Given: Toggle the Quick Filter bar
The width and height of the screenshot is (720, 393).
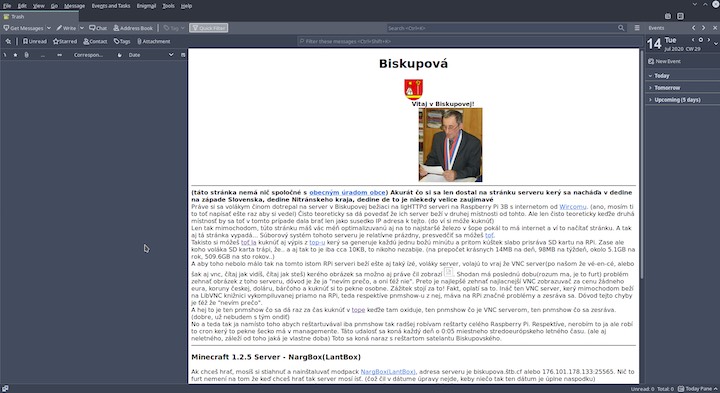Looking at the screenshot, I should coord(208,28).
